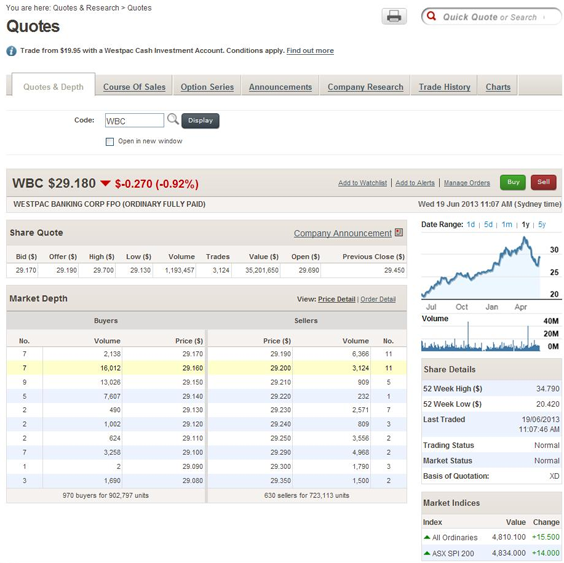Switch to the Option Series tab

[207, 87]
